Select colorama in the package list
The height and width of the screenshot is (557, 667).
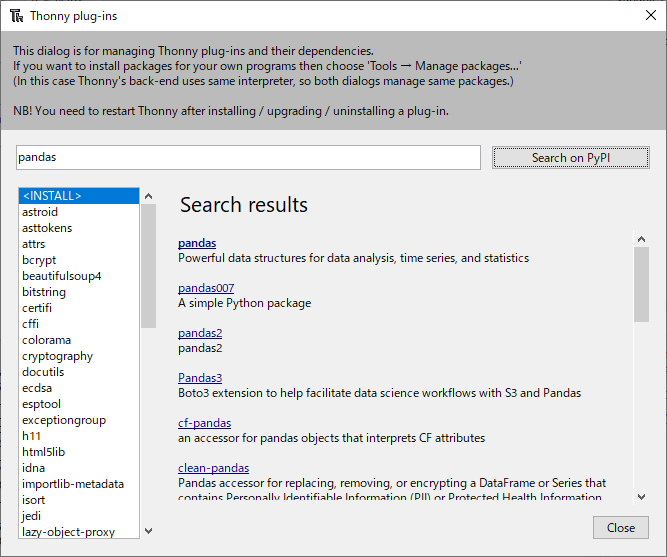click(x=79, y=340)
